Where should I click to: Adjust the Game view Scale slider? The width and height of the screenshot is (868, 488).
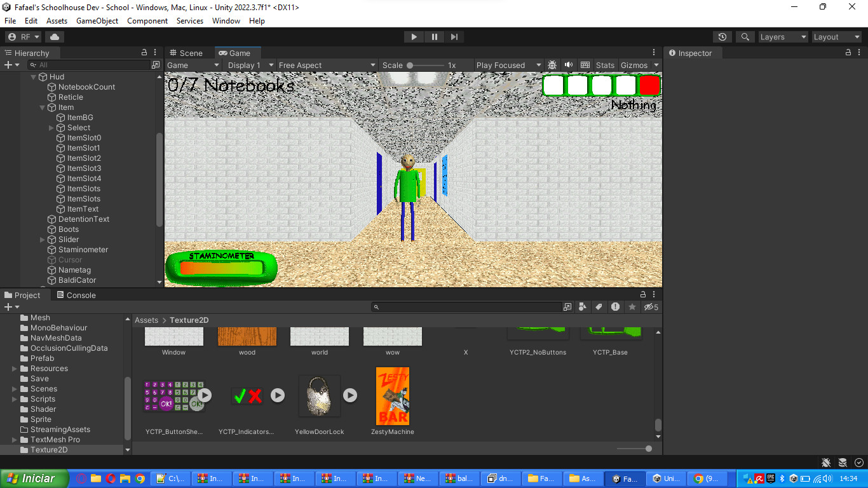coord(426,65)
